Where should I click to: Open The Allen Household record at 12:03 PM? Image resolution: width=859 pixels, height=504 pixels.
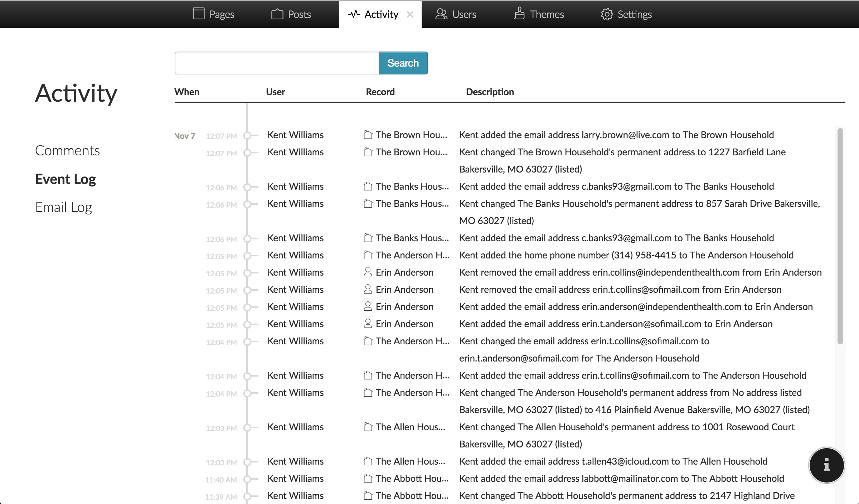tap(410, 427)
